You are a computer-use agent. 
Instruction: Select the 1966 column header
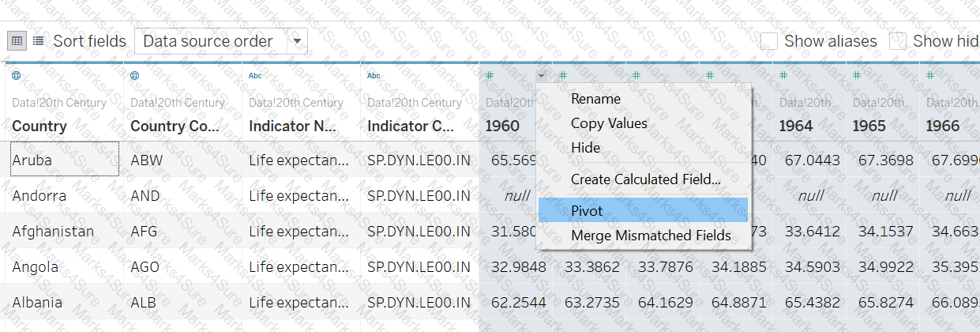[943, 126]
